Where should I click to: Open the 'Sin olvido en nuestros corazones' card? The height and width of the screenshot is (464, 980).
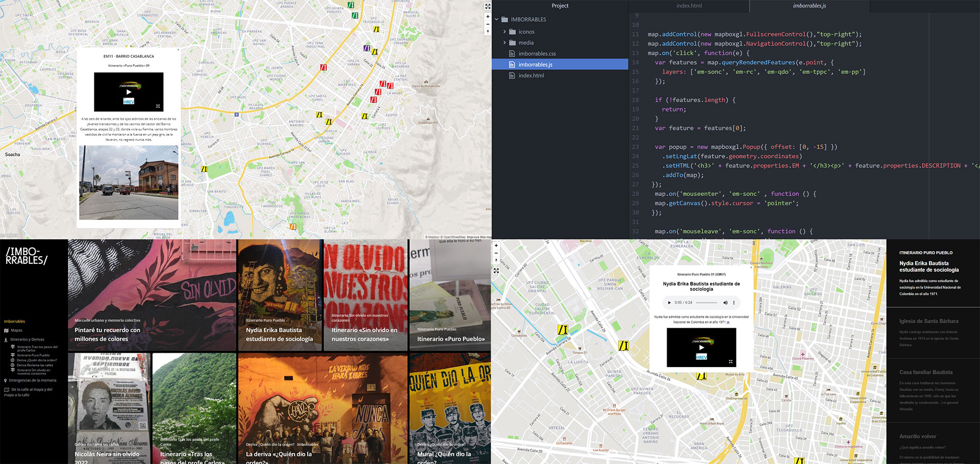click(365, 295)
